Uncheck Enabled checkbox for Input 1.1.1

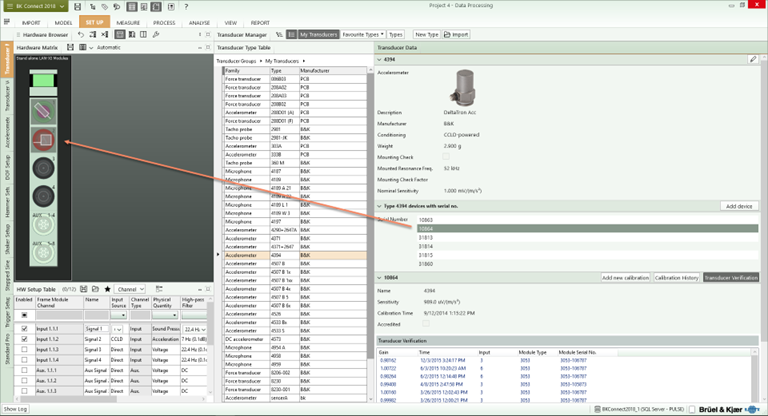(25, 327)
